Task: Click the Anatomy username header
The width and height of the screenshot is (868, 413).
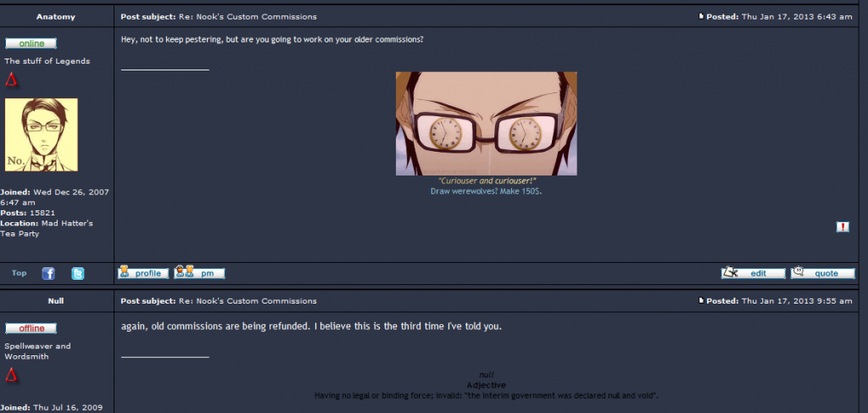Action: 56,17
